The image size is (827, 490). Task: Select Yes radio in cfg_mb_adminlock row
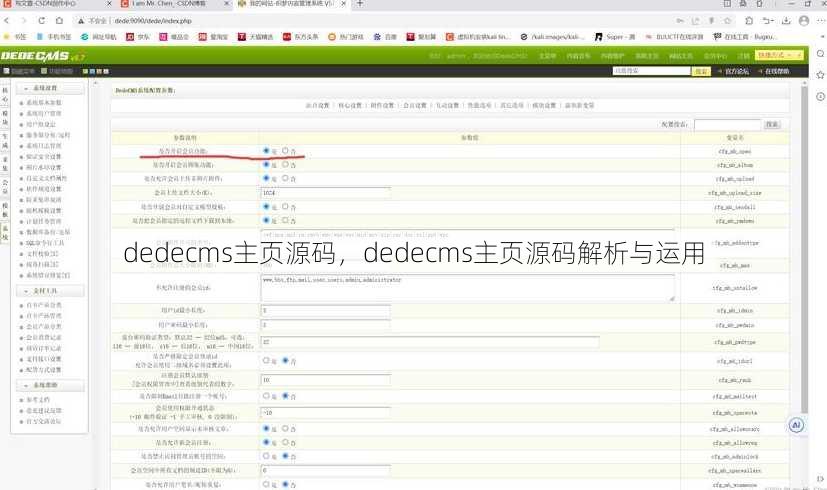tap(266, 456)
